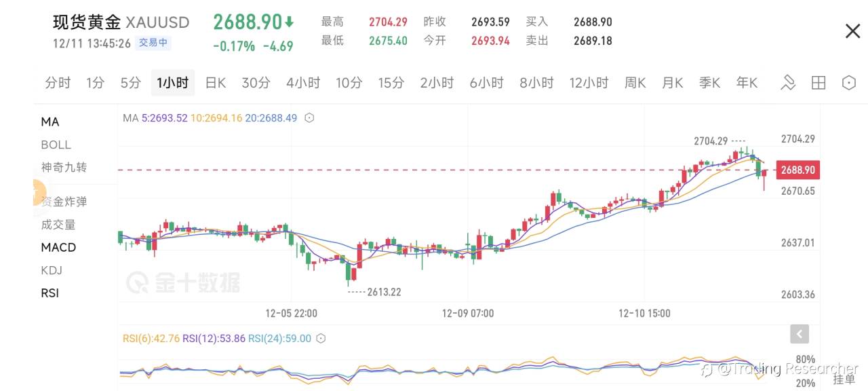Switch to the 分时 chart tab
Screen dimensions: 868x391
pos(58,83)
